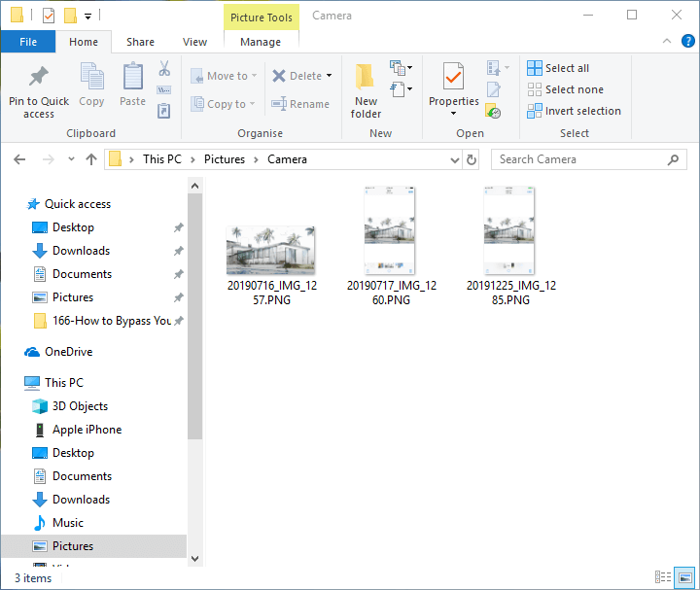700x590 pixels.
Task: Click the Paste shortcut icon
Action: coord(164,111)
